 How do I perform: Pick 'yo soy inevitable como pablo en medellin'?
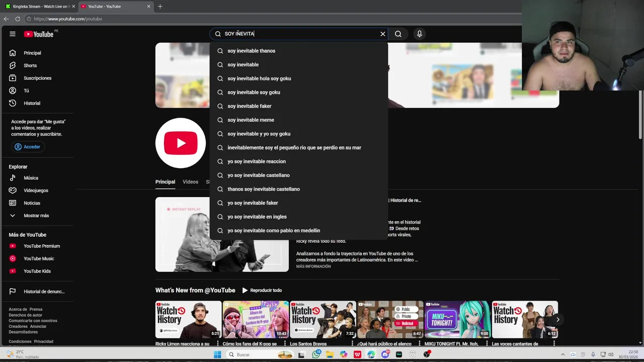click(299, 230)
